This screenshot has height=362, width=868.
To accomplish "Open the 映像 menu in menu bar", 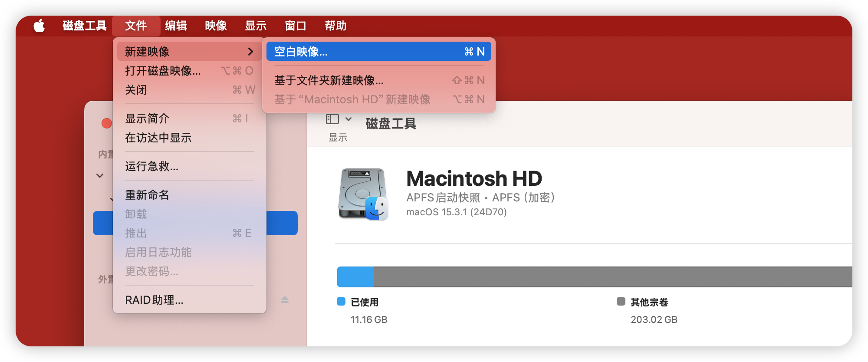I will tap(216, 26).
